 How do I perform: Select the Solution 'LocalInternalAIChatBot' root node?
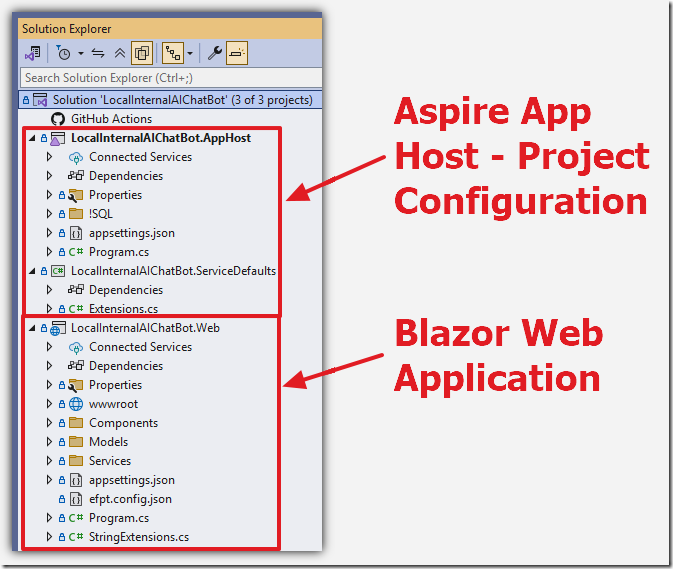pyautogui.click(x=170, y=100)
